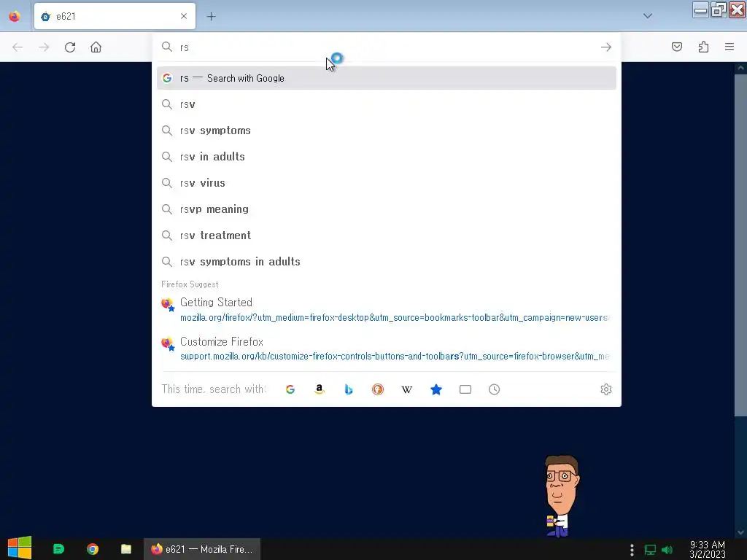The height and width of the screenshot is (560, 747).
Task: Open a new tab with plus button
Action: coord(211,17)
